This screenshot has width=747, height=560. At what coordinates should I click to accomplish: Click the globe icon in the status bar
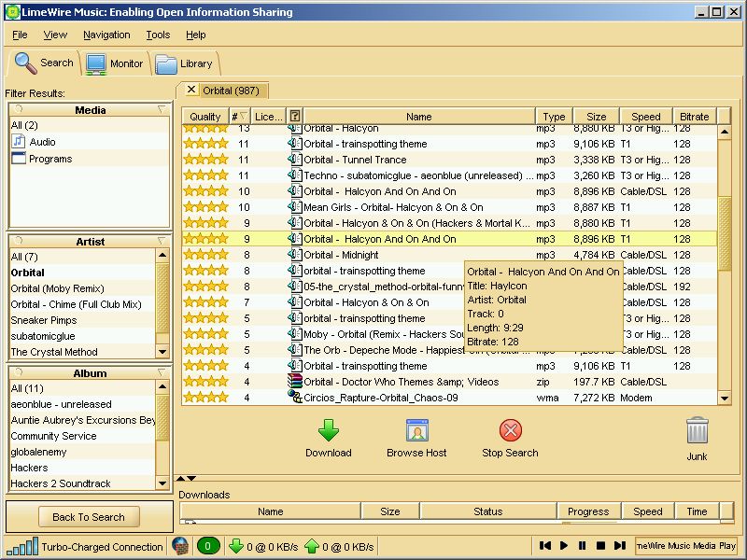(180, 547)
